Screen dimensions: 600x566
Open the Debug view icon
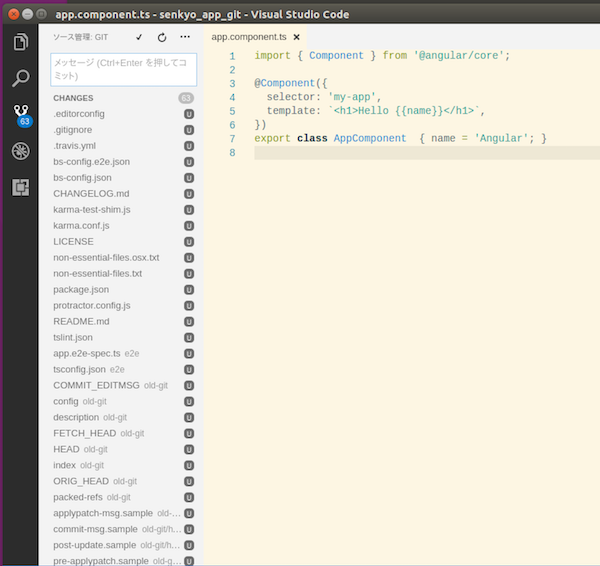click(x=21, y=151)
